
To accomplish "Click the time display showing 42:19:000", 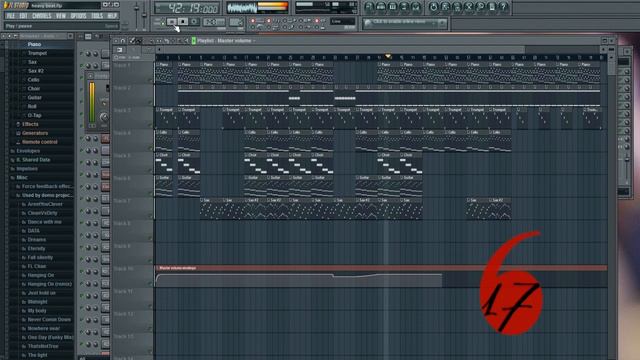I will tap(187, 8).
